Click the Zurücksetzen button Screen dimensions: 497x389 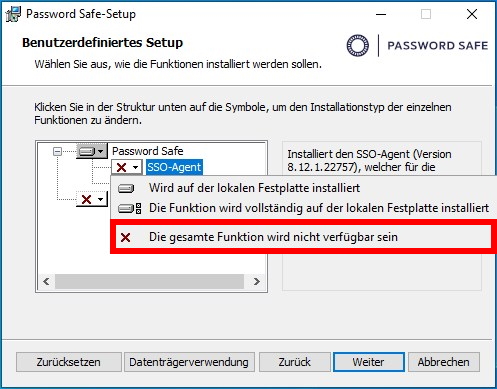[x=69, y=362]
